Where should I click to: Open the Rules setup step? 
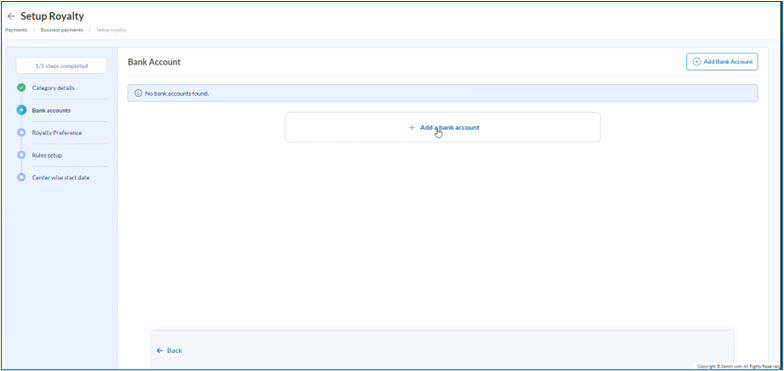click(47, 156)
